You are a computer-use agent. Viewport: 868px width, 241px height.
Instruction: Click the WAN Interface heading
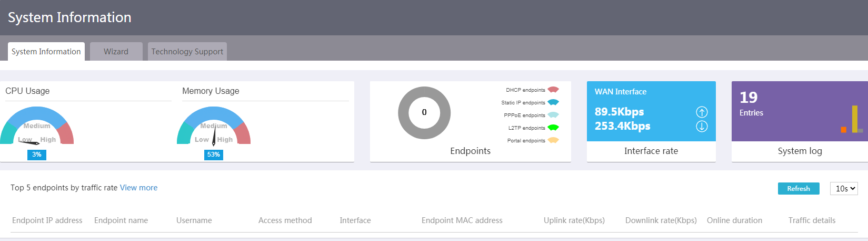click(621, 92)
